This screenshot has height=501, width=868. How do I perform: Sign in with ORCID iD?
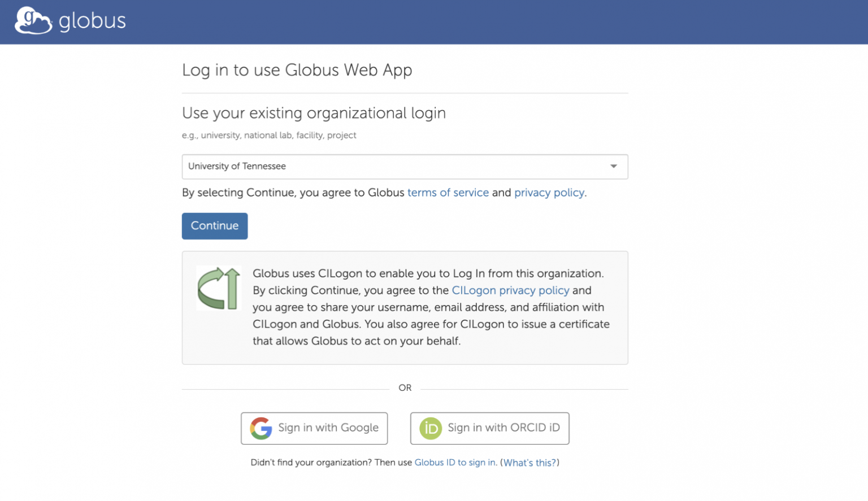[x=489, y=428]
